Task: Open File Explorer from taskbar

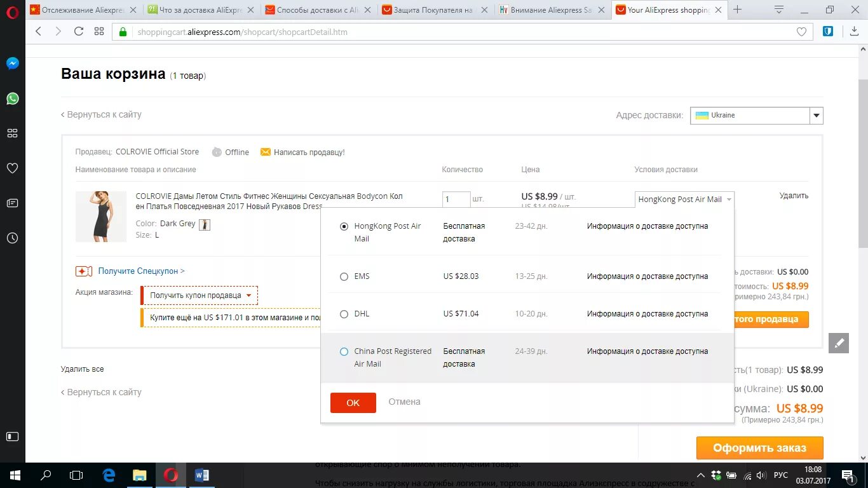Action: (x=140, y=475)
